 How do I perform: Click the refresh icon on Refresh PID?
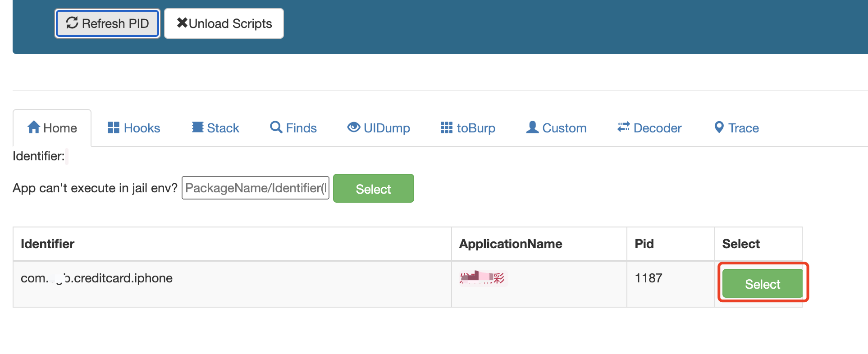click(72, 23)
